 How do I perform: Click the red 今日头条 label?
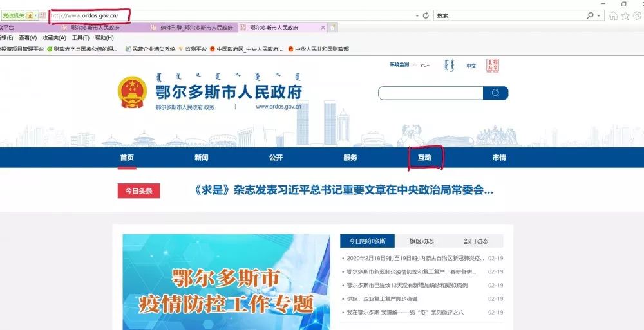coord(139,191)
